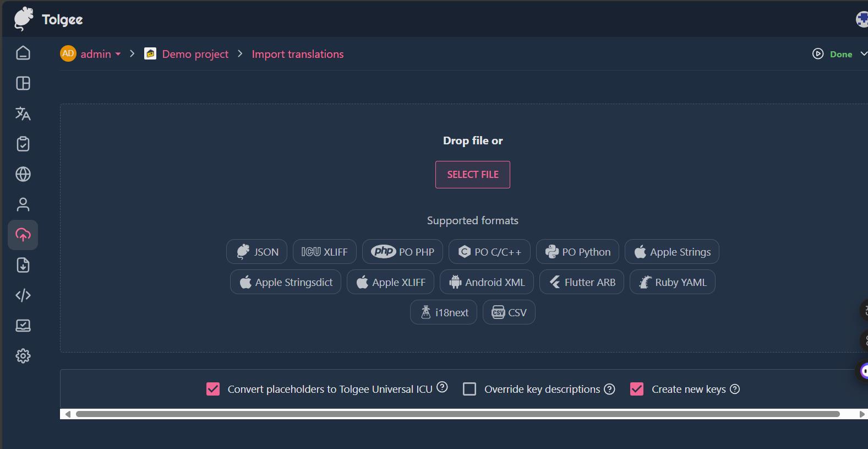The image size is (868, 449).
Task: Click the Tolgee logo at top
Action: click(x=48, y=19)
